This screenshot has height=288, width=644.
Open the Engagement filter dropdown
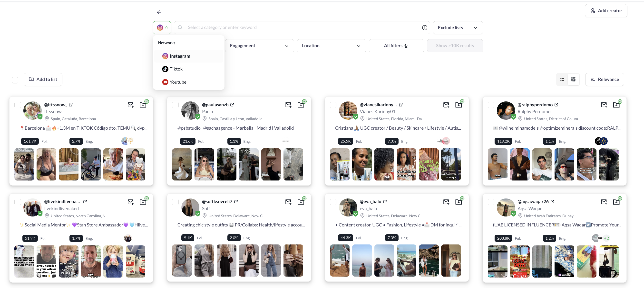[259, 46]
